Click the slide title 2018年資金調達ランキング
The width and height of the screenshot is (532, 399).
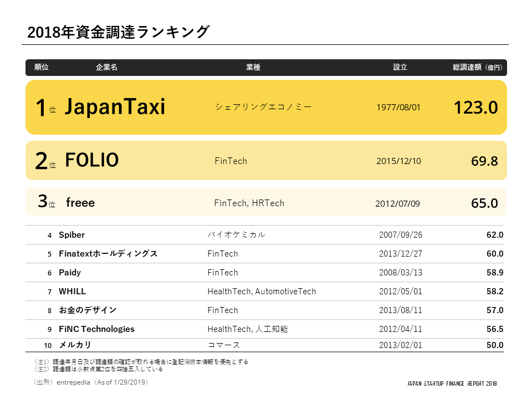coord(118,33)
